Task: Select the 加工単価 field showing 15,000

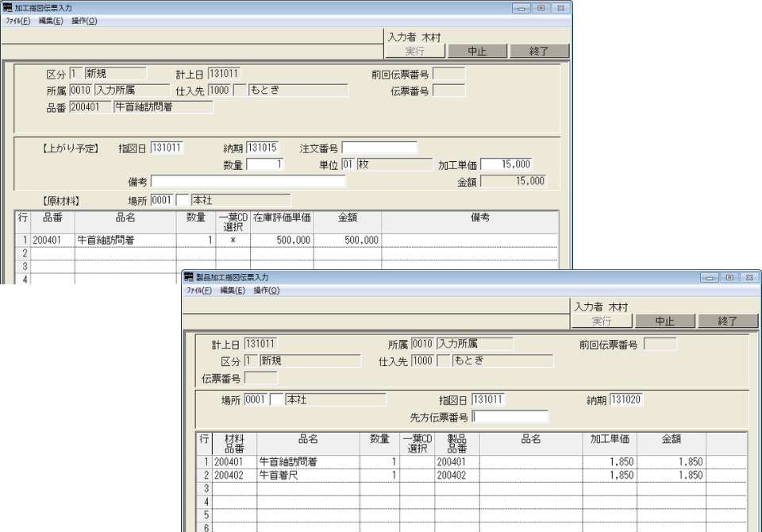Action: (506, 164)
